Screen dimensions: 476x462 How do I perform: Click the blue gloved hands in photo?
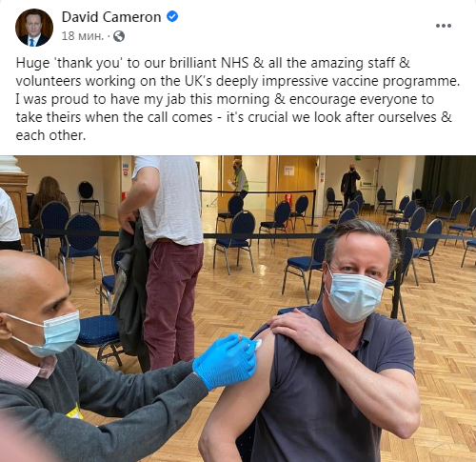[x=225, y=360]
